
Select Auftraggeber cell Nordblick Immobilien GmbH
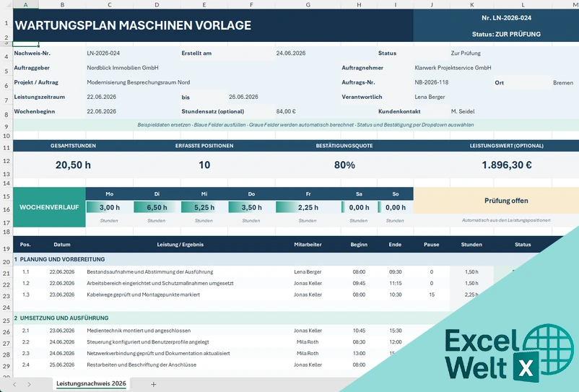tap(123, 68)
